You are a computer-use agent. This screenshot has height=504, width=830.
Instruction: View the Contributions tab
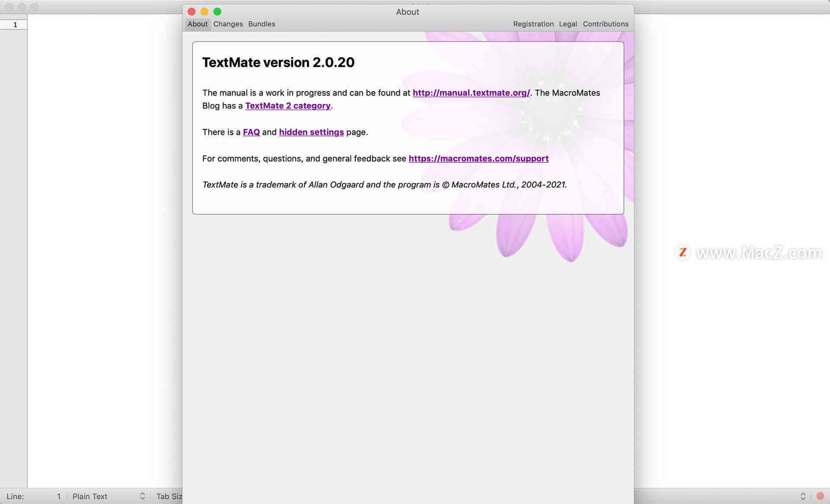point(605,24)
